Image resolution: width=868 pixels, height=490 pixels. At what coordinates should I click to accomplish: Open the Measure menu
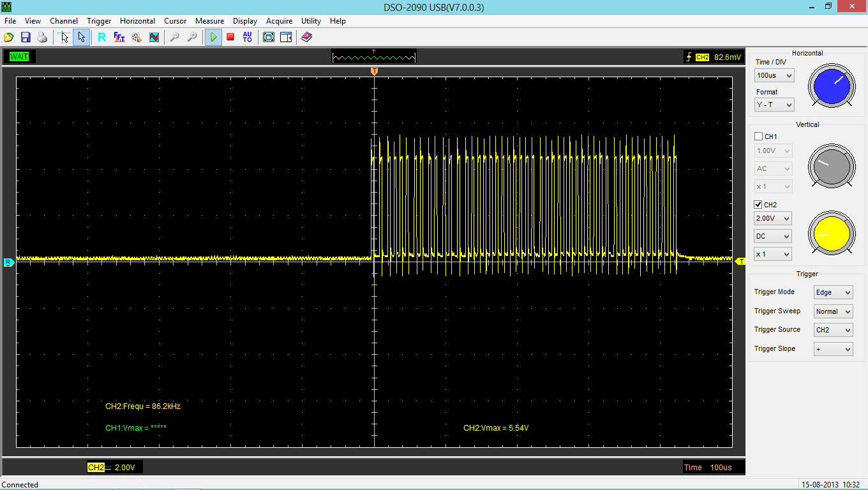click(x=209, y=21)
